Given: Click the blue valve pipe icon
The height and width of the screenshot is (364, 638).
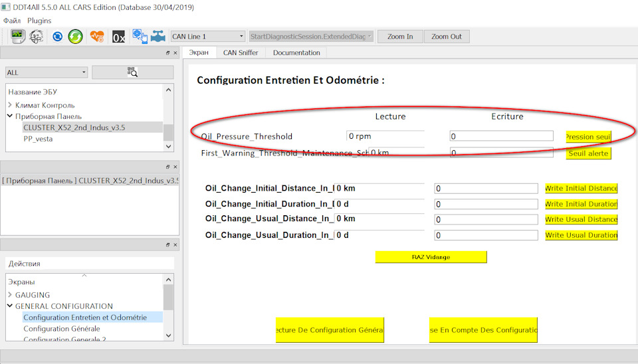Looking at the screenshot, I should (x=158, y=36).
